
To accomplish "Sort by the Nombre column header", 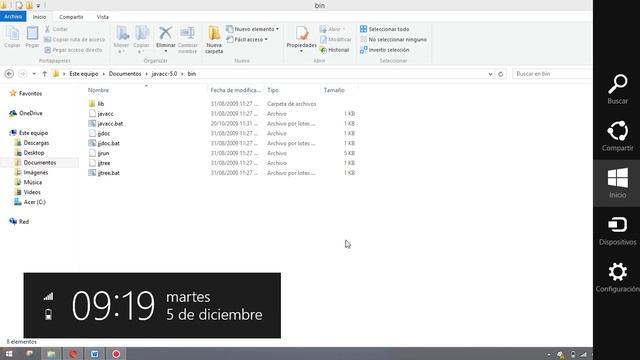I will [98, 90].
